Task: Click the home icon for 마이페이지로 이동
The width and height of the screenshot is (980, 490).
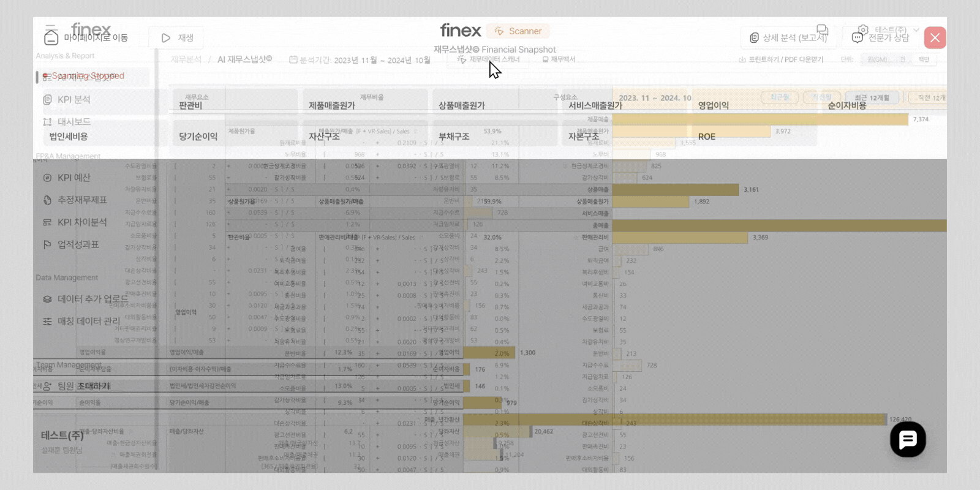Action: (x=51, y=38)
